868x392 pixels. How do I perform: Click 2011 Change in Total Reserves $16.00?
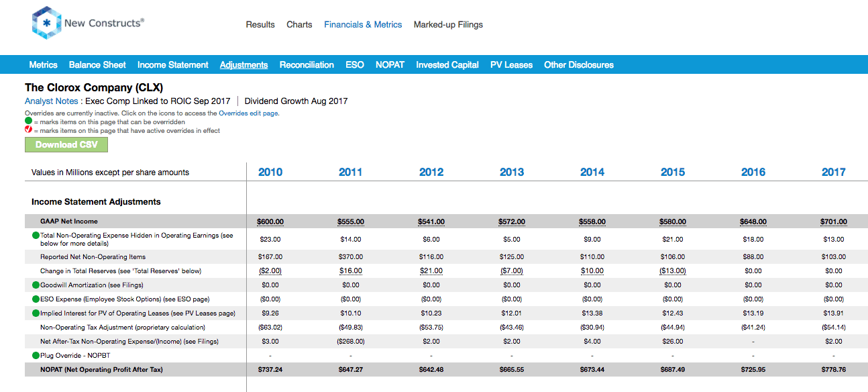pos(351,271)
